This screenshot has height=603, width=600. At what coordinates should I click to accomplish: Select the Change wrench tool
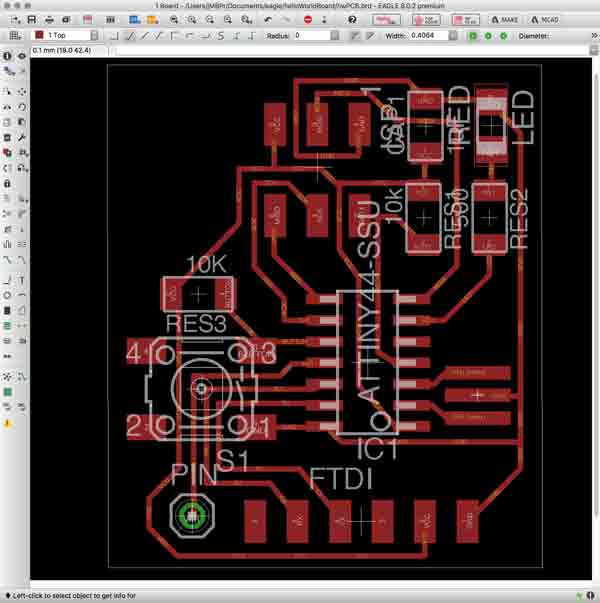[22, 138]
